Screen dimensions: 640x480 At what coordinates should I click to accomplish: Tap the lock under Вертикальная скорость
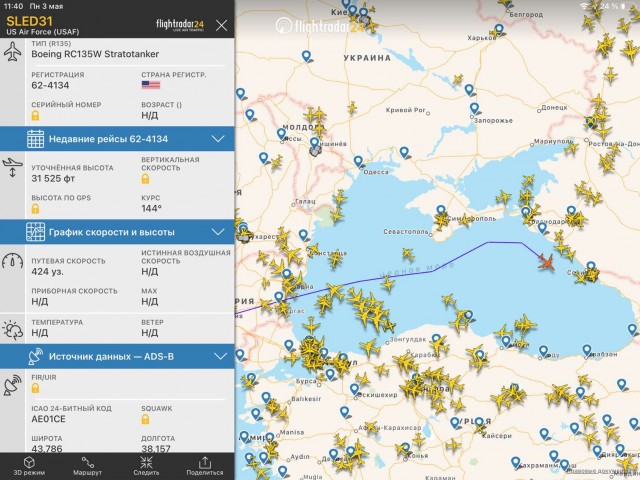[x=145, y=178]
